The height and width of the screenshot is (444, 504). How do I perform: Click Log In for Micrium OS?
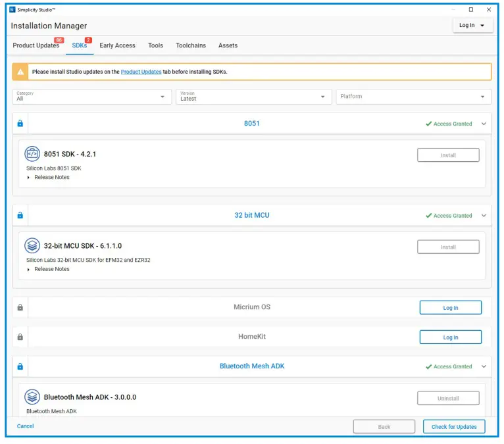tap(450, 307)
